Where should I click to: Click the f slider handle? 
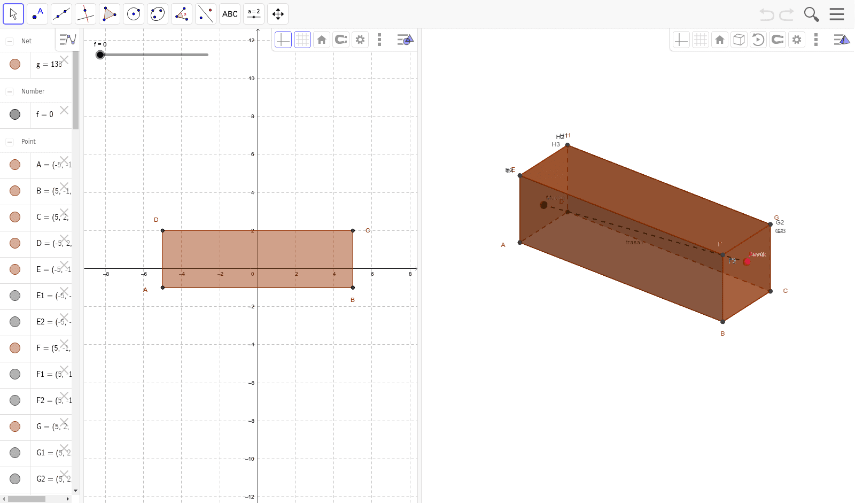[x=100, y=55]
